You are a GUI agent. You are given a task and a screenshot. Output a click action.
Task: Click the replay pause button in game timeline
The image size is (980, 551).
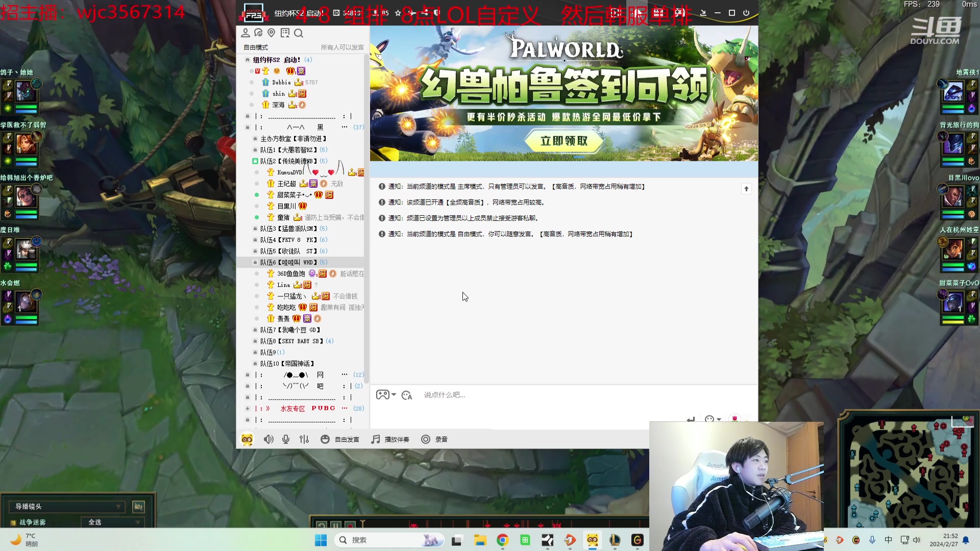pos(335,524)
